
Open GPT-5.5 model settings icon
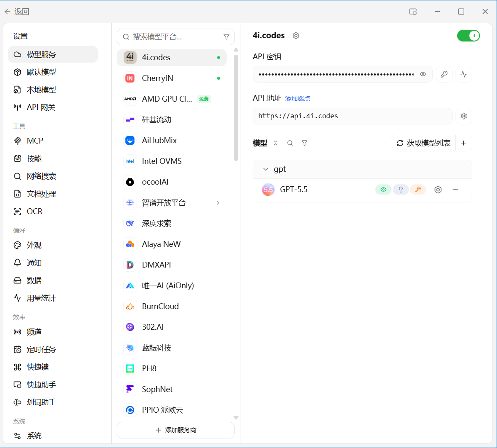coord(438,190)
